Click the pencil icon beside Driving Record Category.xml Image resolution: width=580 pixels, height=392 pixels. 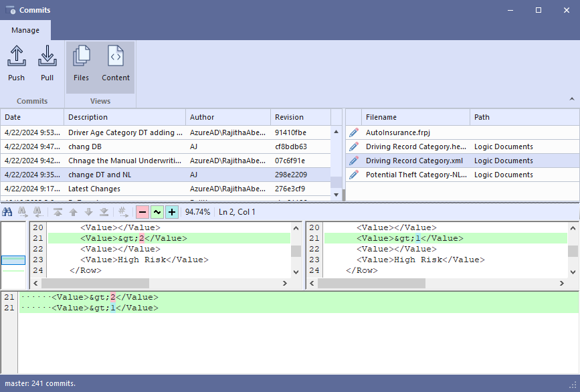click(354, 161)
